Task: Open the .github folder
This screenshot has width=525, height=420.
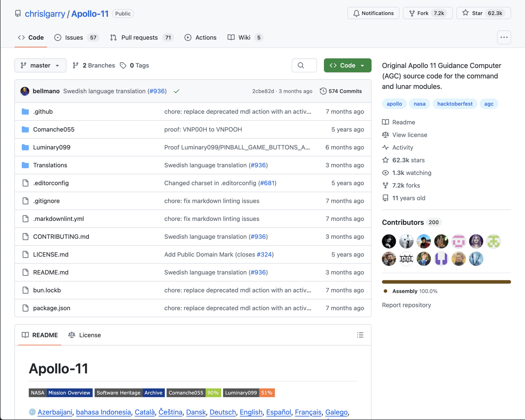Action: pyautogui.click(x=43, y=111)
